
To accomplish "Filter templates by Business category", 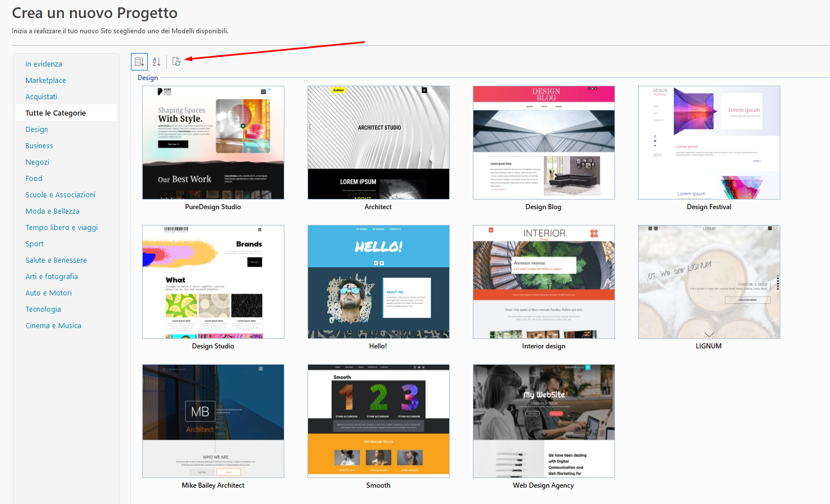I will pyautogui.click(x=39, y=146).
